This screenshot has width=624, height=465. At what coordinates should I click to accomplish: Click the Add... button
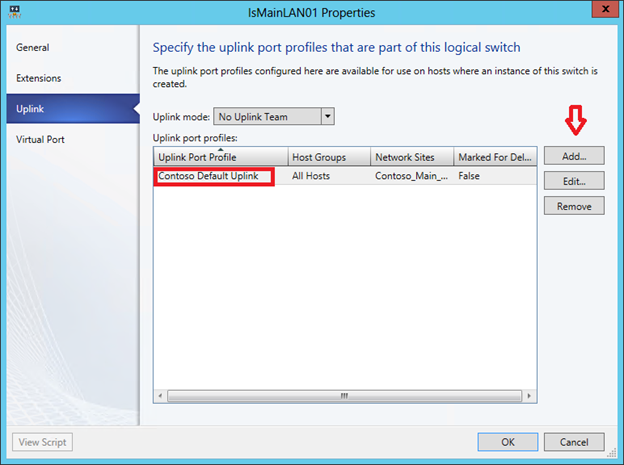574,156
